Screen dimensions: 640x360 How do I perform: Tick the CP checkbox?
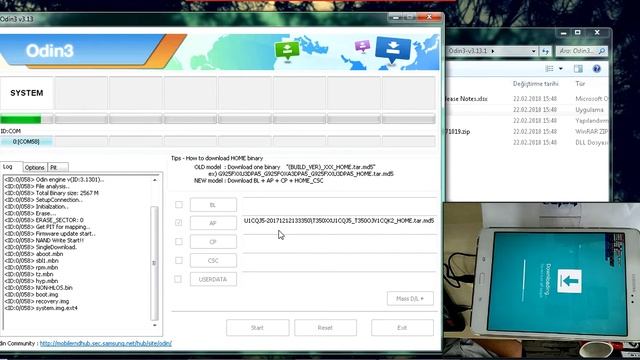[x=179, y=242]
